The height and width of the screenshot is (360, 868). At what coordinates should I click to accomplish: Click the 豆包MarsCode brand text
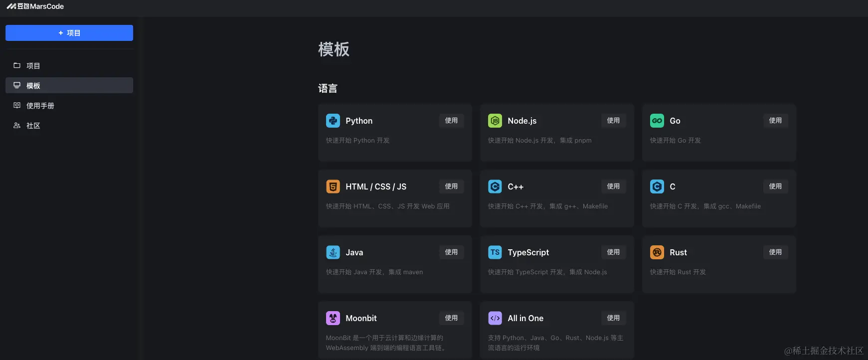[x=40, y=6]
